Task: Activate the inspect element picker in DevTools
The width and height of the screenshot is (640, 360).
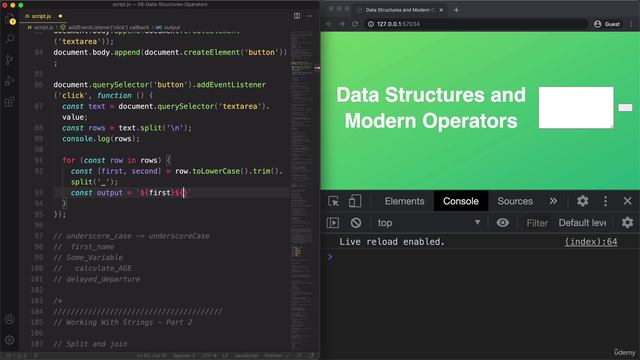Action: click(x=333, y=201)
